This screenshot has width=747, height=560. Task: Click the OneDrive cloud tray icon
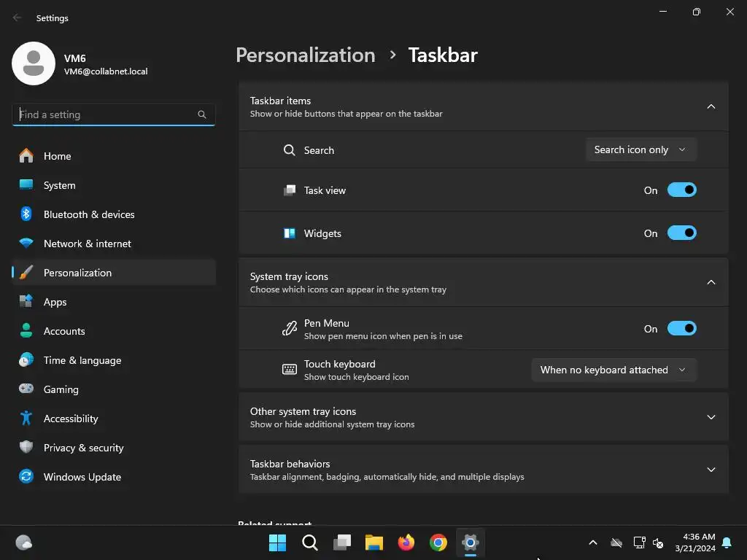point(616,542)
